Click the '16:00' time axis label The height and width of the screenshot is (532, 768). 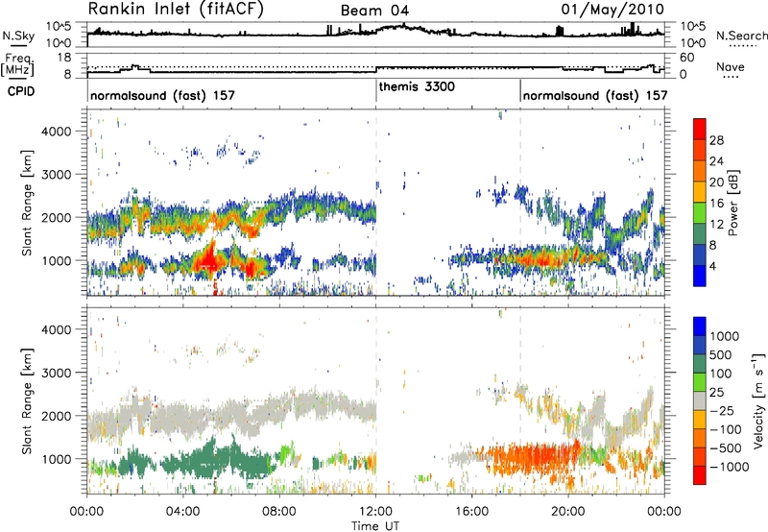(472, 512)
